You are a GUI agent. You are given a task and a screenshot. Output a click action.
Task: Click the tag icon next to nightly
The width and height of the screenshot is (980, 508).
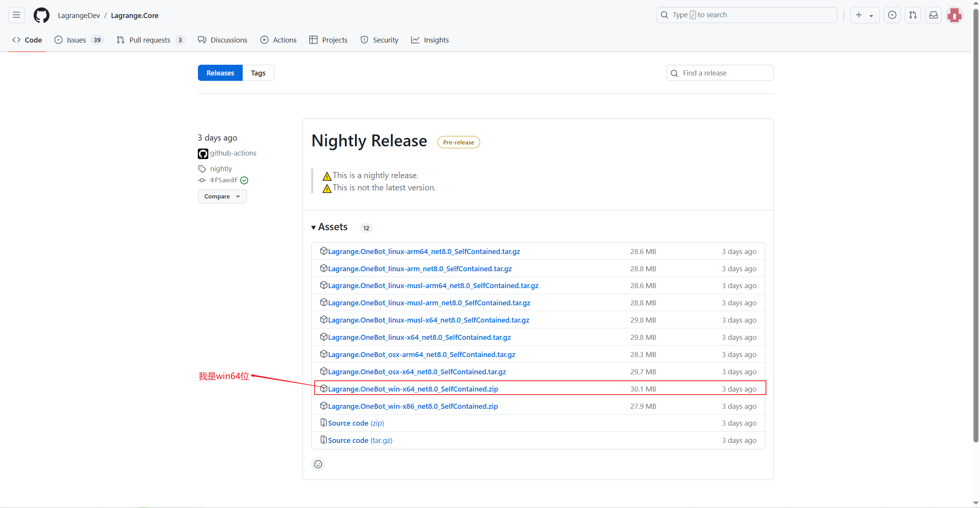(202, 169)
